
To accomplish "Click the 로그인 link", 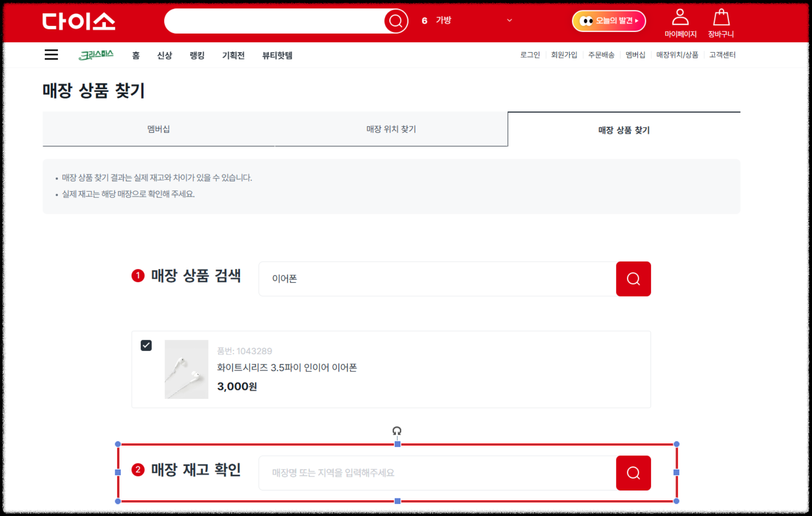I will [530, 55].
